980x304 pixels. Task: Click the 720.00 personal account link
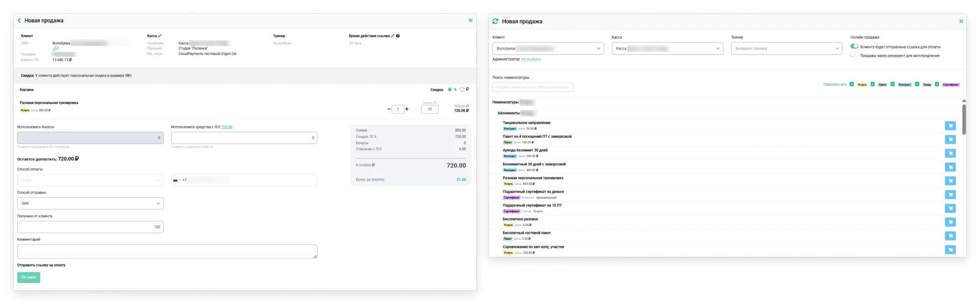pyautogui.click(x=227, y=127)
